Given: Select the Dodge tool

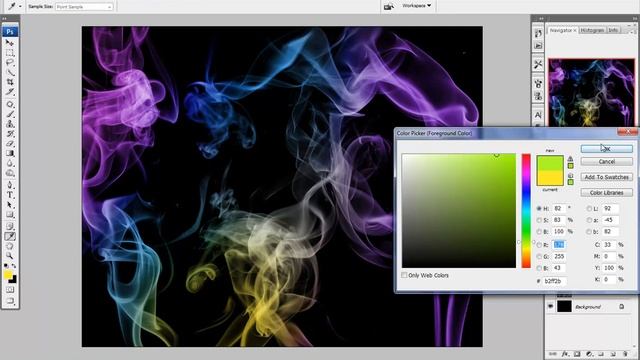Looking at the screenshot, I should (10, 173).
